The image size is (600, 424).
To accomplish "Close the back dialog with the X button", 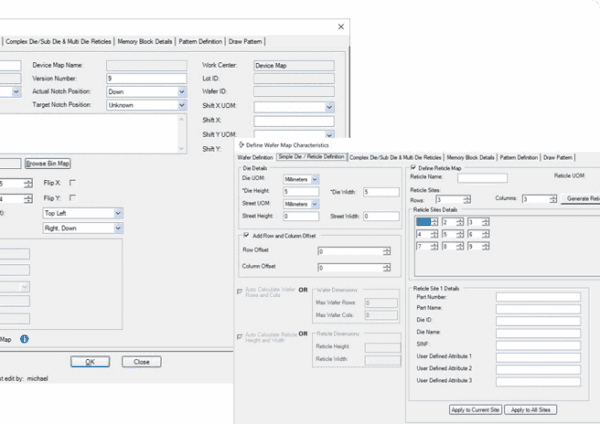I will click(342, 25).
